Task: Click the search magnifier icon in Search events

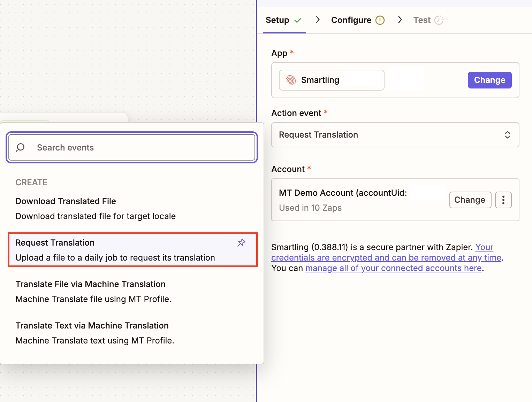Action: (x=20, y=147)
